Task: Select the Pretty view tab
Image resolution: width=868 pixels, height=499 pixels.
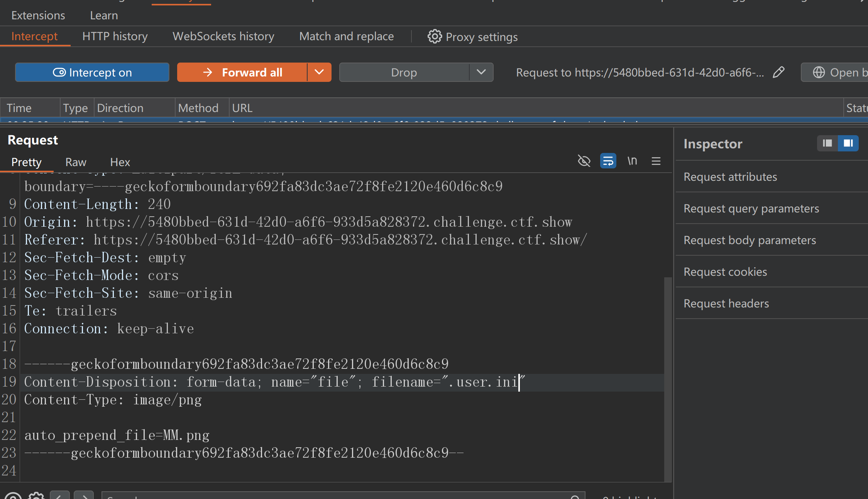Action: (x=26, y=162)
